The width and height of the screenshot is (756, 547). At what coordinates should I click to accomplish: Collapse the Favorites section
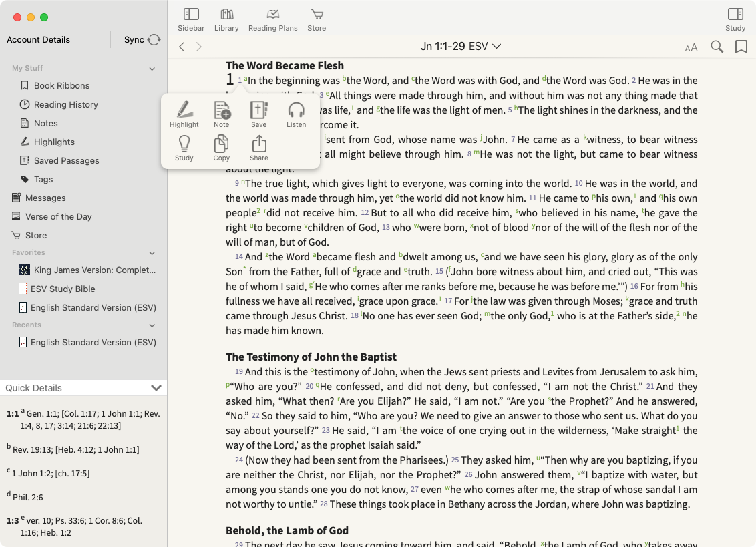coord(152,252)
